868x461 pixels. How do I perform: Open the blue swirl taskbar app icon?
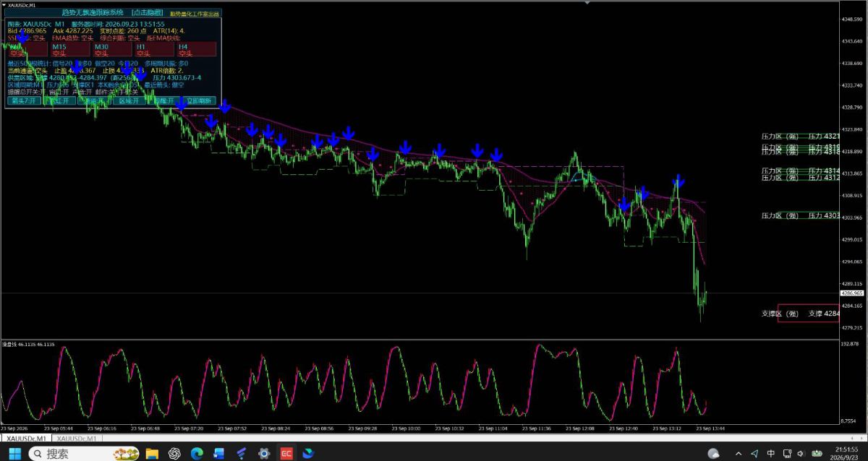coord(309,453)
